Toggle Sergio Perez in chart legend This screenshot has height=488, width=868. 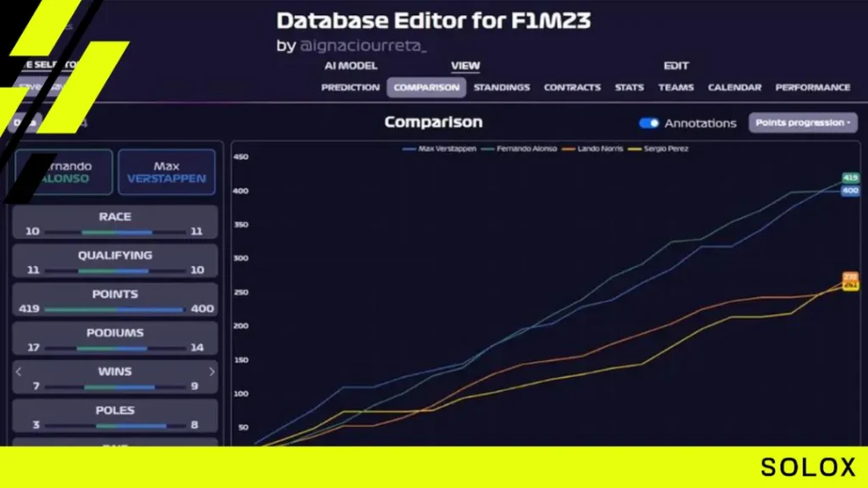(x=658, y=149)
